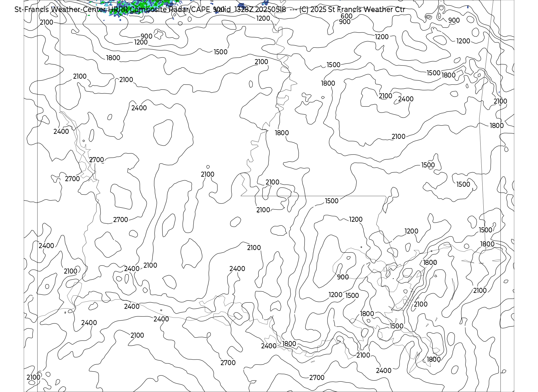Screen dimensions: 538x392
Task: Click the "Valid 1328Z 20250518" timestamp text
Action: point(250,10)
